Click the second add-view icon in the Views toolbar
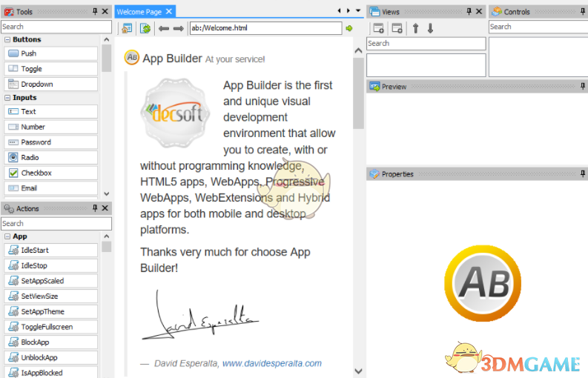Image resolution: width=588 pixels, height=378 pixels. (397, 28)
